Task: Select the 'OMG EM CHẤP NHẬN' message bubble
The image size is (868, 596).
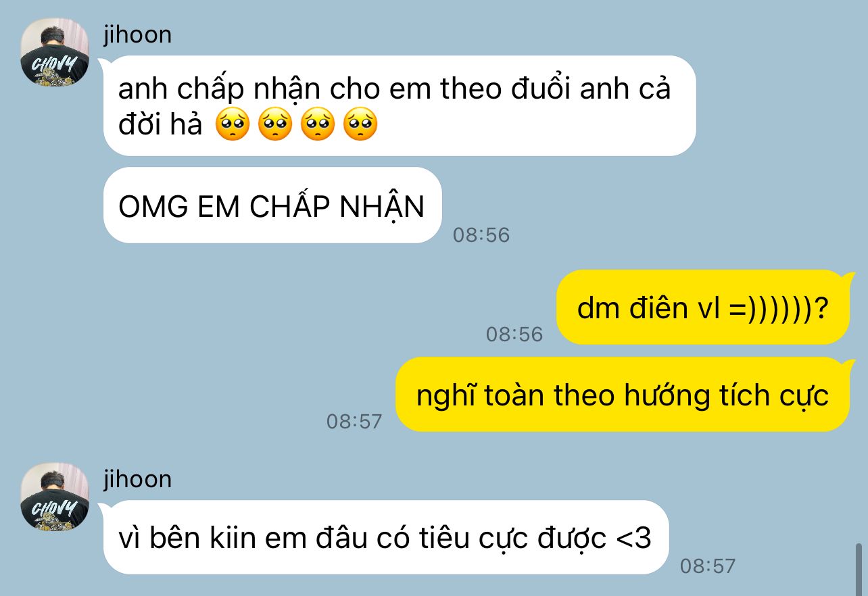Action: [272, 205]
